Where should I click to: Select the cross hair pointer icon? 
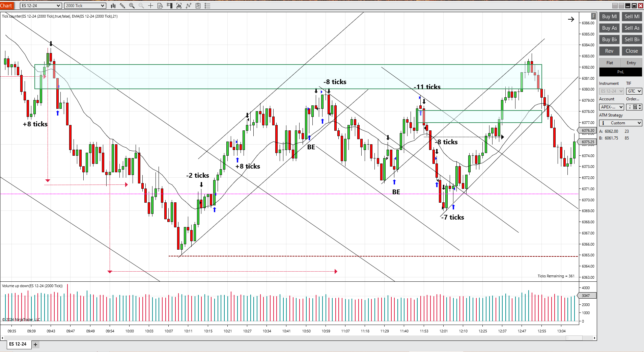pos(150,6)
